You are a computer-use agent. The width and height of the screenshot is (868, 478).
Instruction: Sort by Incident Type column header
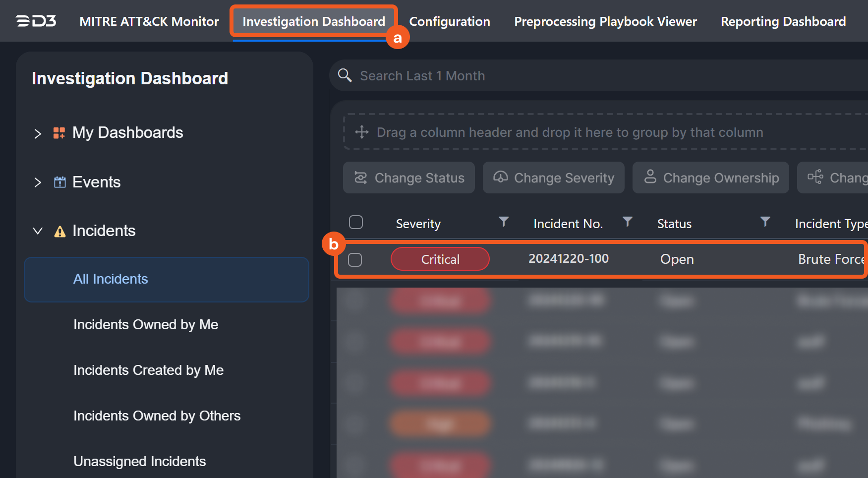click(x=831, y=224)
